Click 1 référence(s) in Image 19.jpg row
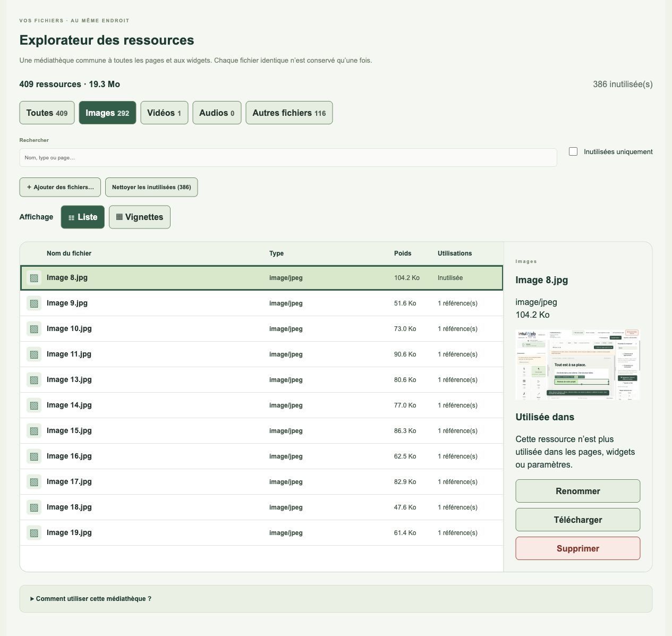 (x=457, y=533)
